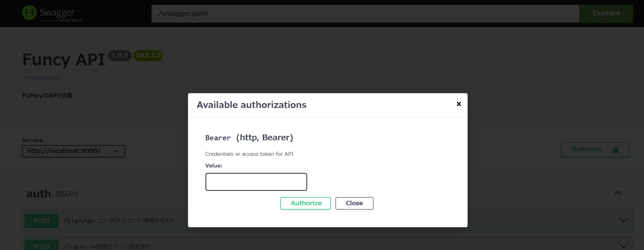This screenshot has height=250, width=644.
Task: Click the Close button in the dialog
Action: (x=354, y=203)
